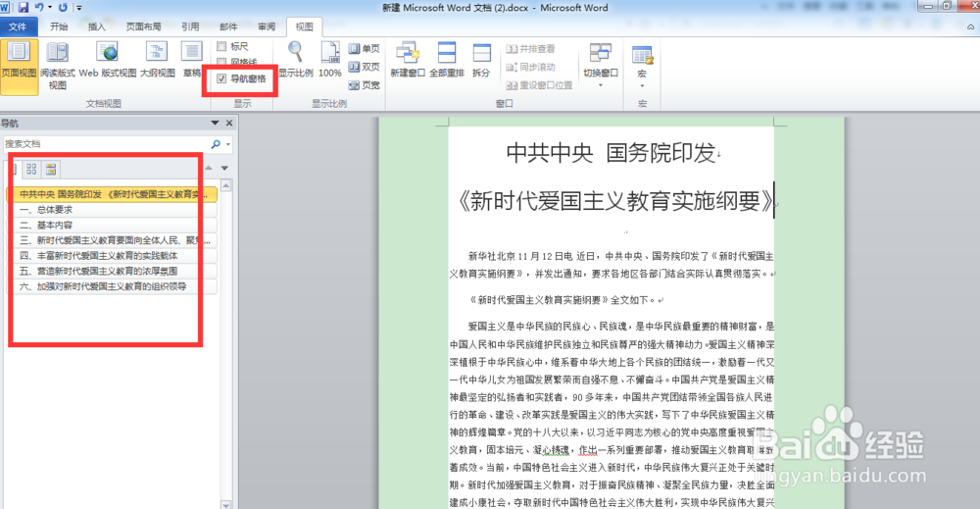The height and width of the screenshot is (509, 980).
Task: Select Two Pages zoom (双页)
Action: [364, 67]
